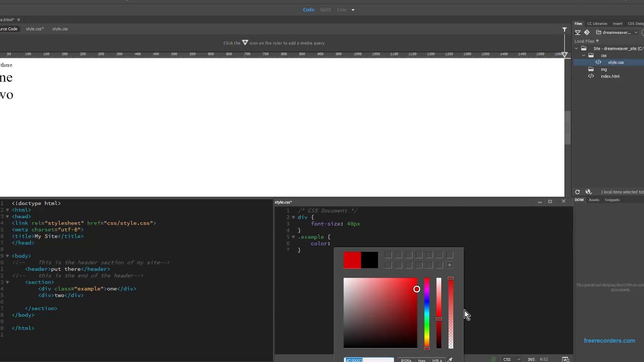
Task: Click the globe log icon in Files panel
Action: point(588,192)
